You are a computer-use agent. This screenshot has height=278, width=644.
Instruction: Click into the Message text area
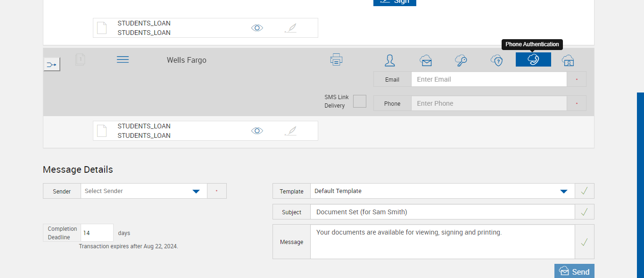pos(442,242)
